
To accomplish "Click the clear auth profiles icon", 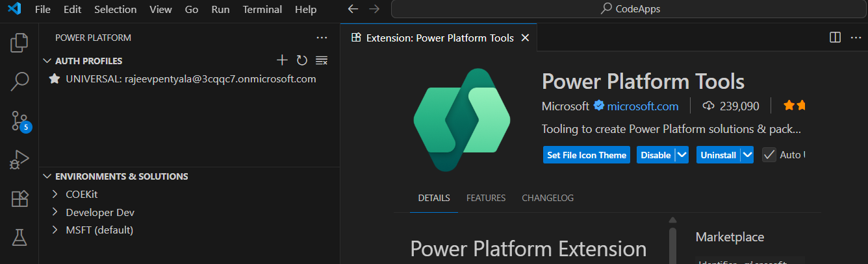I will [x=321, y=60].
